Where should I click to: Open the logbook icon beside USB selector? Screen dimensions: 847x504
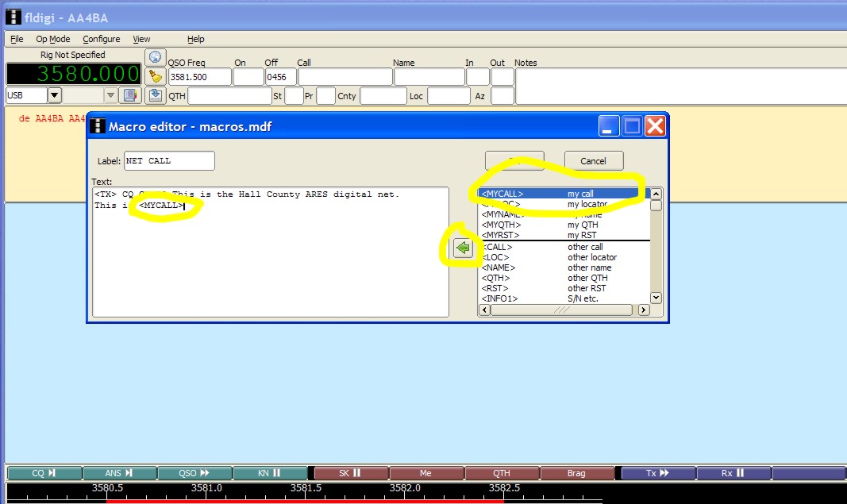point(131,95)
